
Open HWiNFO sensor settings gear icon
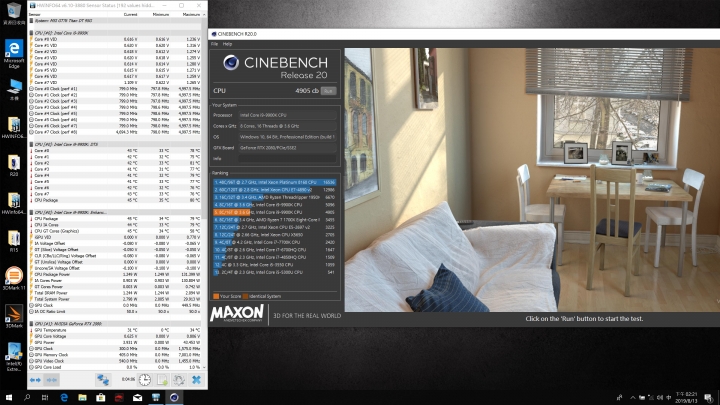(x=179, y=380)
